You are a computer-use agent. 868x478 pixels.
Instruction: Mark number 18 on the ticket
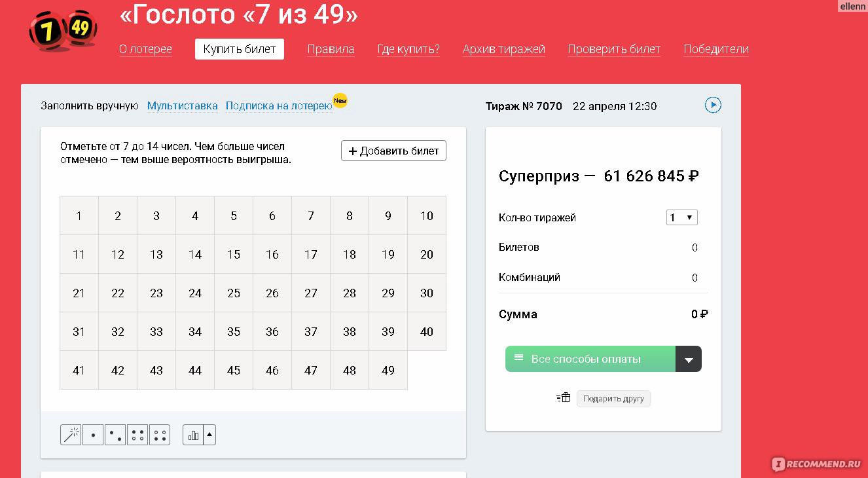pos(350,254)
